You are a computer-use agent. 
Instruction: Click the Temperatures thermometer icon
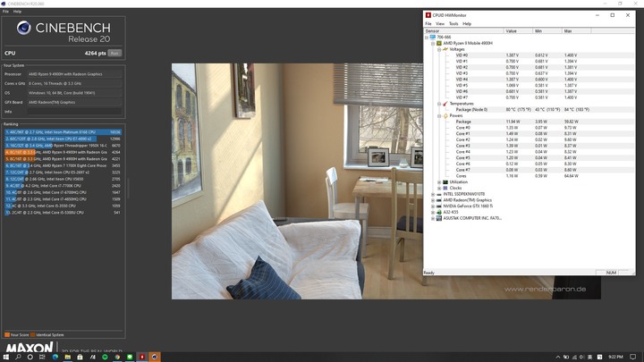[x=445, y=104]
